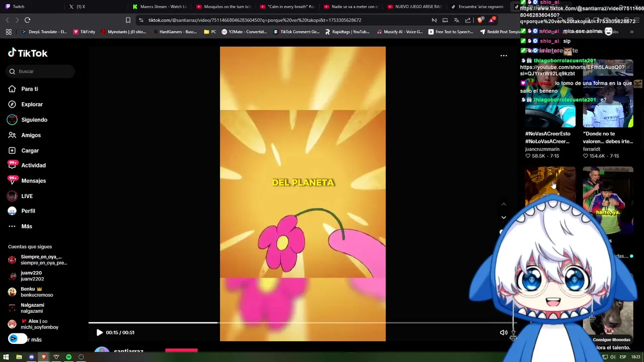Open Windows Start menu

pos(6,357)
